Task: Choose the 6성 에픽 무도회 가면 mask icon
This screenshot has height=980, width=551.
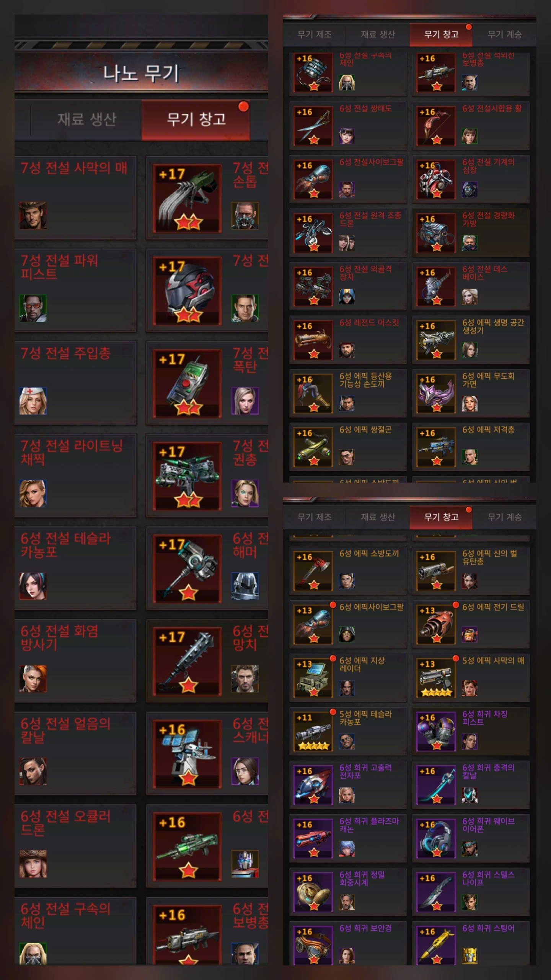Action: pos(436,394)
